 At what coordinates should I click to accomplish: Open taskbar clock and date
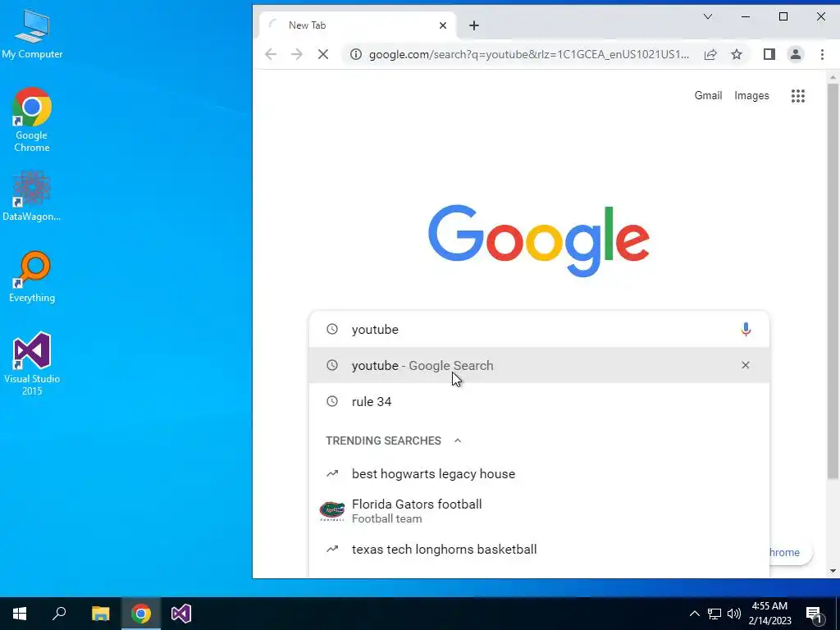point(769,614)
